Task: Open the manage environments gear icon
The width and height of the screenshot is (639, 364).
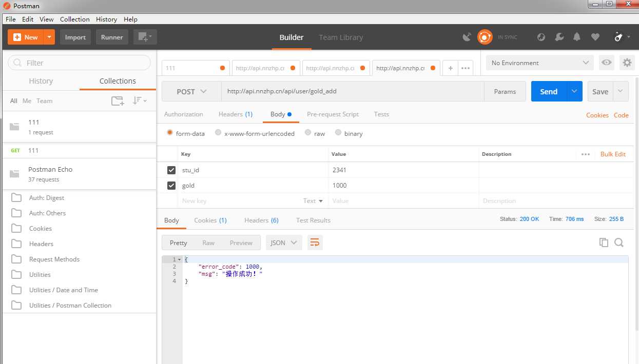Action: 627,63
